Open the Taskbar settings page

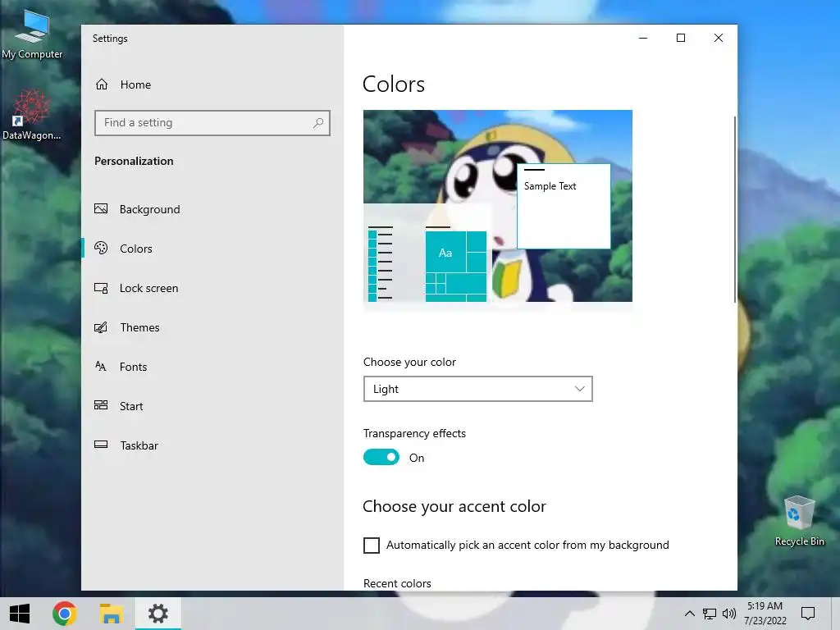[x=212, y=445]
